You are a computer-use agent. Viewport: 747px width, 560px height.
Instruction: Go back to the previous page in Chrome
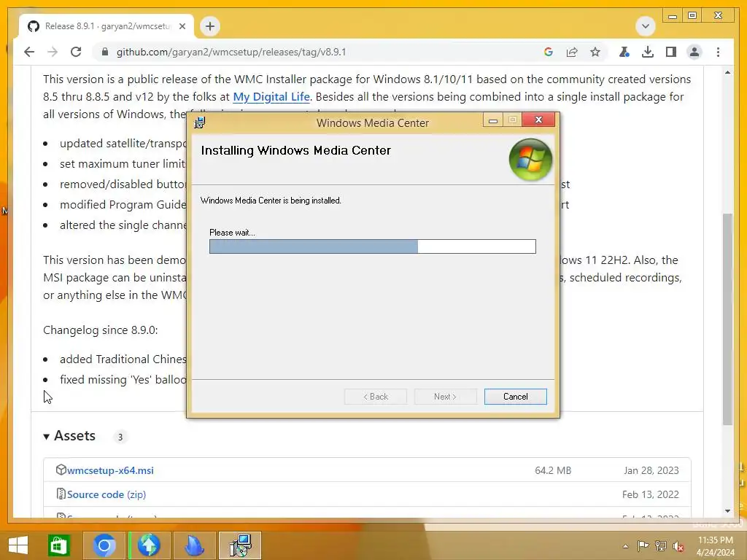[x=29, y=52]
